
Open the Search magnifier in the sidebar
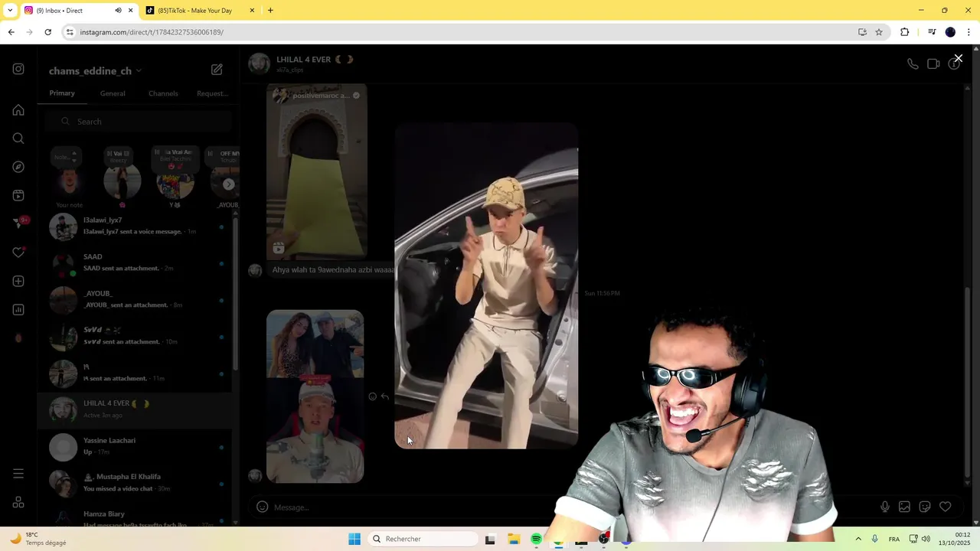(x=18, y=139)
